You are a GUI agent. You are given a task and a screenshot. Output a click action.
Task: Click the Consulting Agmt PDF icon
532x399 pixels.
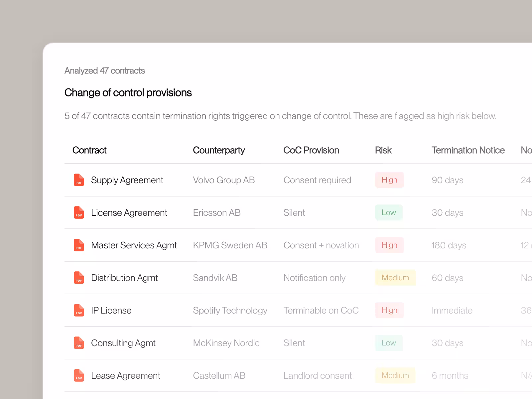[79, 343]
